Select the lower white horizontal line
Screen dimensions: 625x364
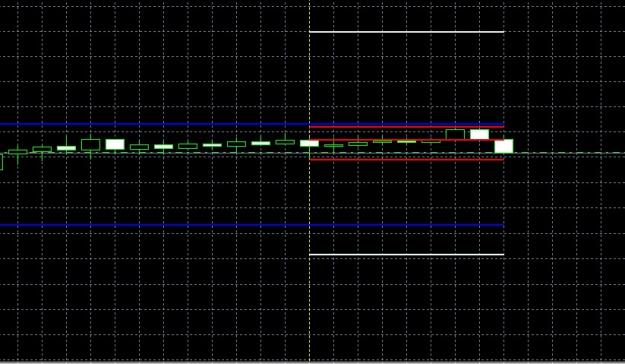[407, 254]
